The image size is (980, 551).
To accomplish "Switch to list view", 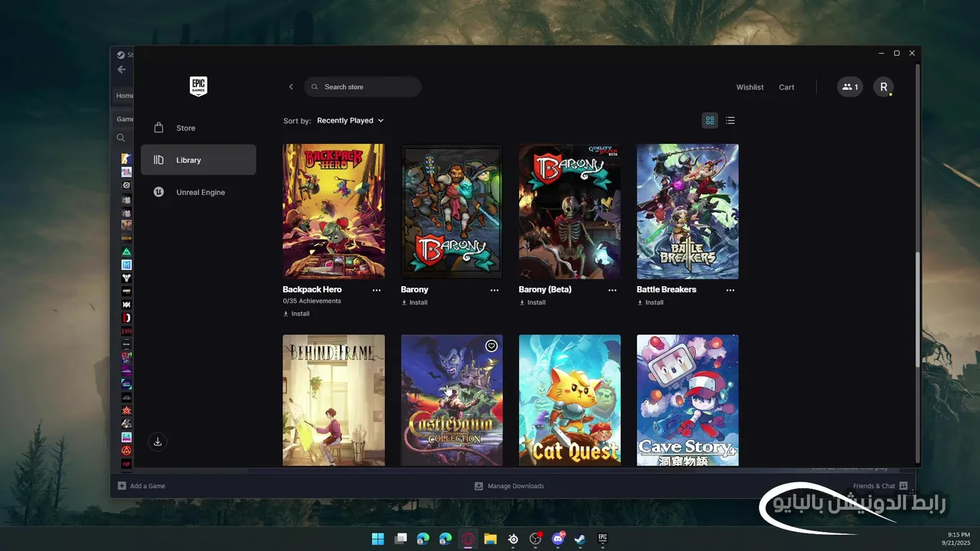I will pos(730,120).
